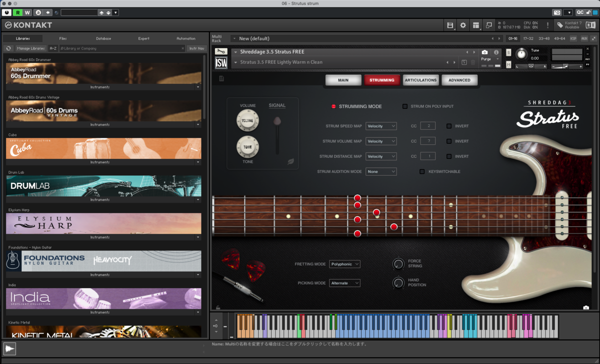Click the next snapshot arrow for Stratus 3.5 FREE
The width and height of the screenshot is (600, 364).
(454, 62)
